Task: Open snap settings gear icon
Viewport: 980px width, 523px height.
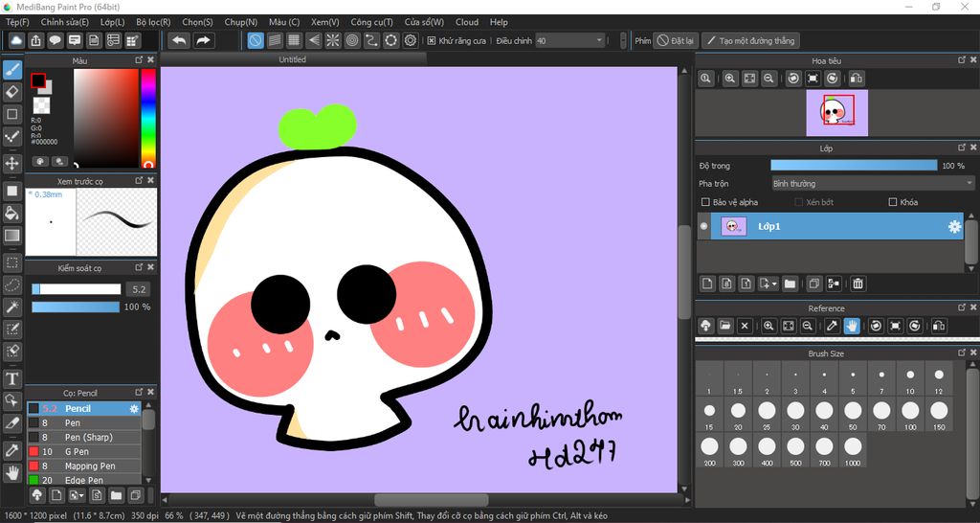Action: [x=411, y=40]
